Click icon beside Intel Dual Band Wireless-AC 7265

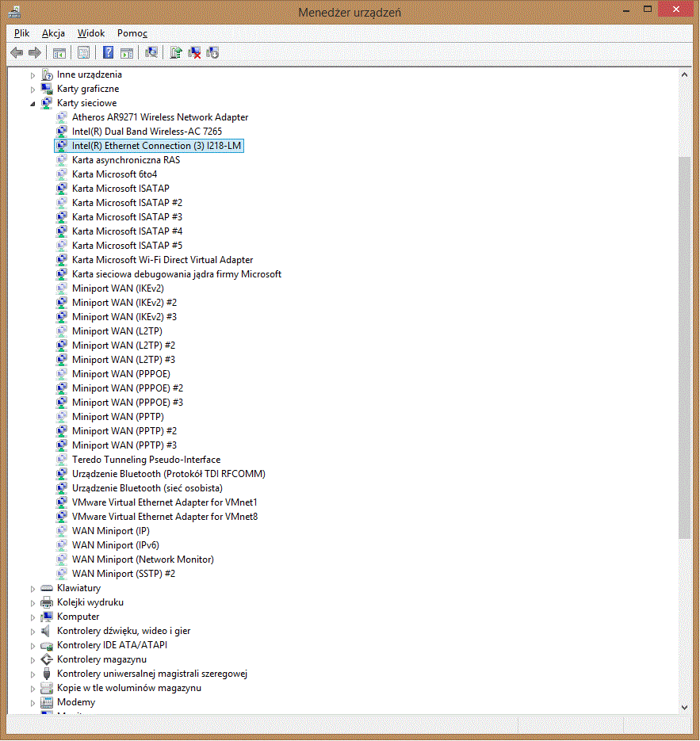62,131
